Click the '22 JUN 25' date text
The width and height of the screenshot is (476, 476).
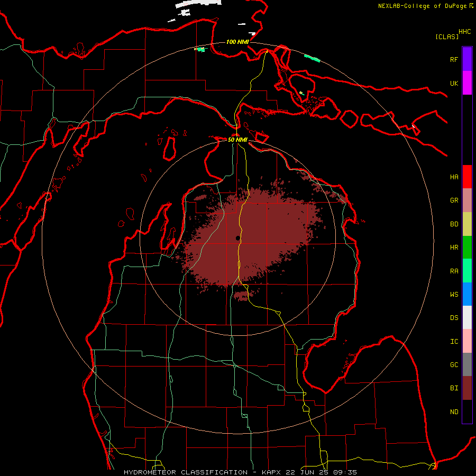(x=307, y=472)
